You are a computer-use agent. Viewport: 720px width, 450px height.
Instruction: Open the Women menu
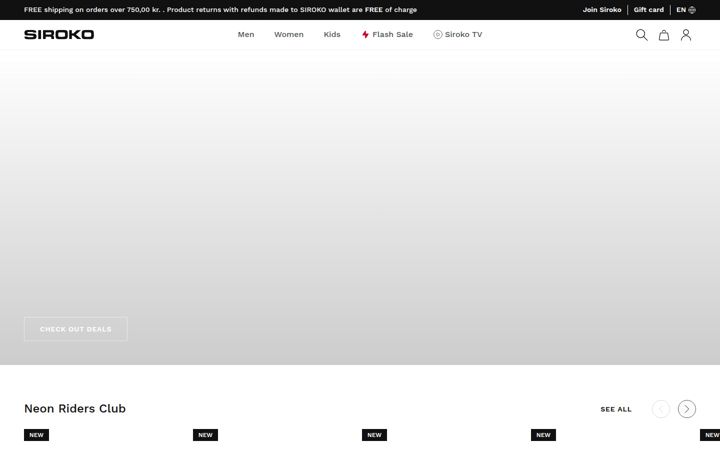tap(288, 34)
